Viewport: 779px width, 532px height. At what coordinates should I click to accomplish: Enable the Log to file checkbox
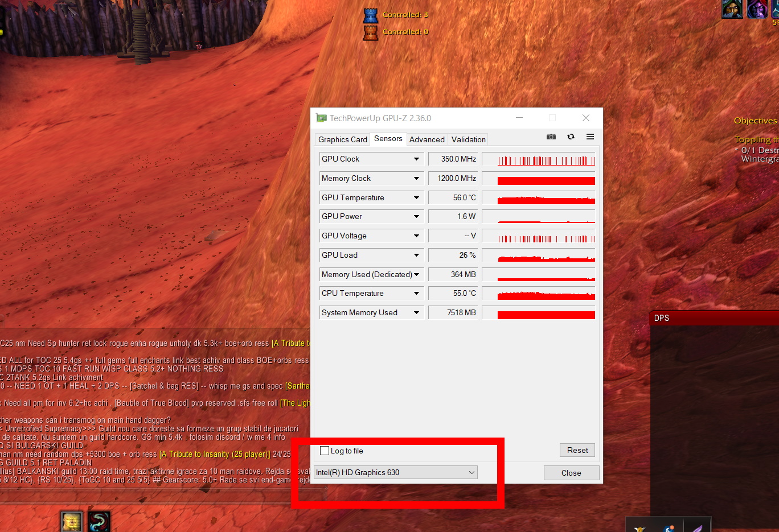pyautogui.click(x=325, y=451)
